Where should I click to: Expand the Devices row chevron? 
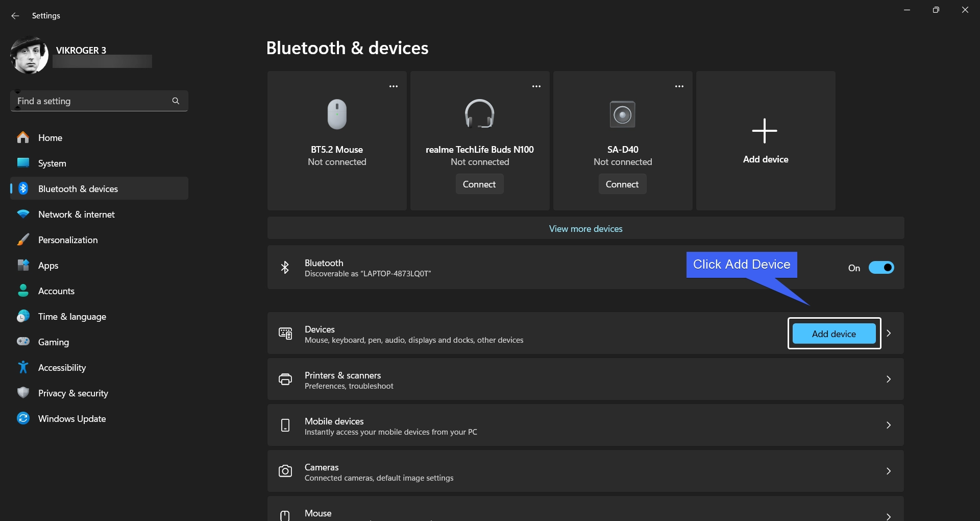(889, 333)
